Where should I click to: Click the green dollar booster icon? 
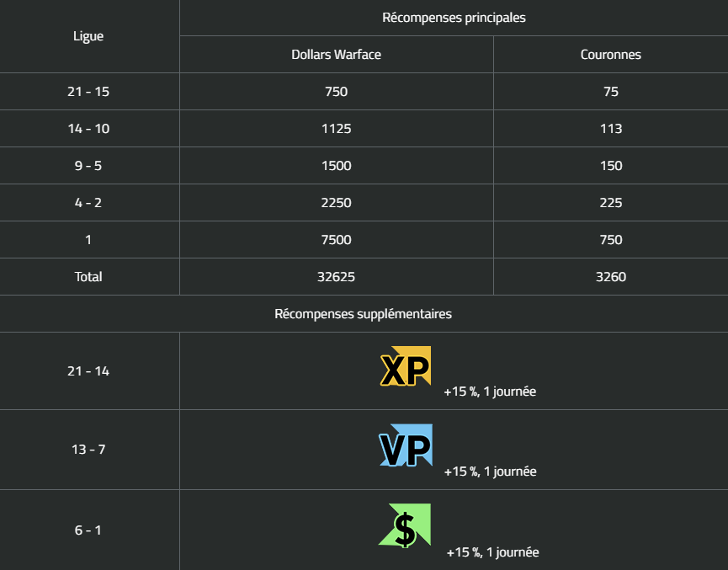[405, 525]
